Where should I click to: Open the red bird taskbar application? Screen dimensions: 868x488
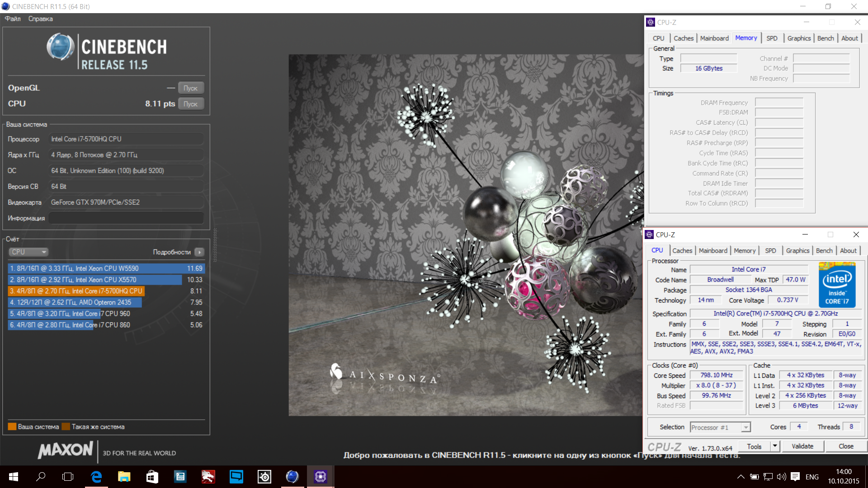(208, 477)
